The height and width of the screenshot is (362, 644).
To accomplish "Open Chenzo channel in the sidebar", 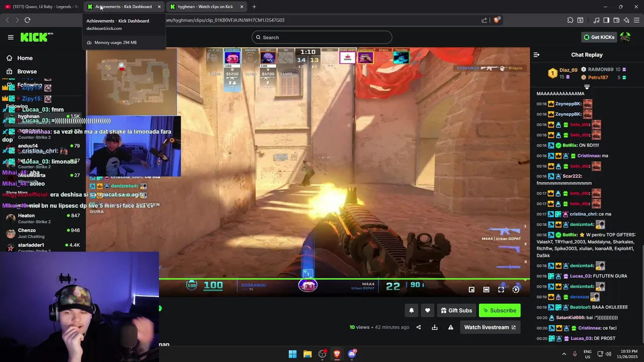I will pyautogui.click(x=43, y=233).
